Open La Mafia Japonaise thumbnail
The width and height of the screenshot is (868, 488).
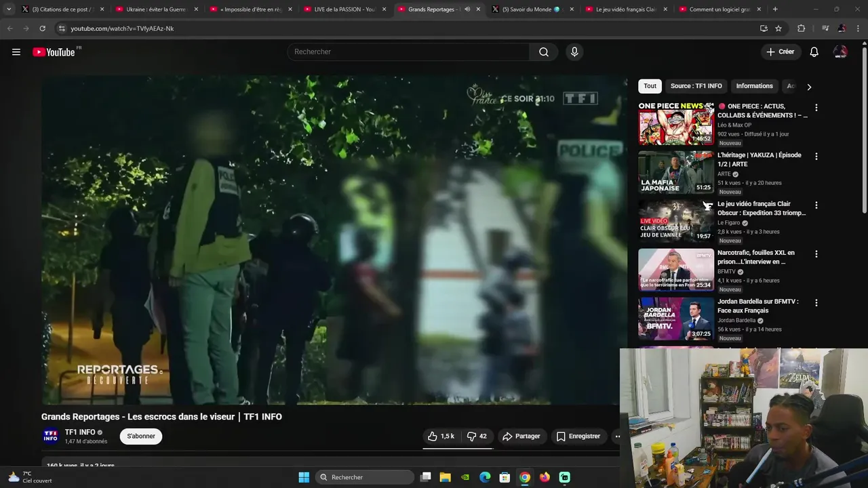[x=676, y=172]
